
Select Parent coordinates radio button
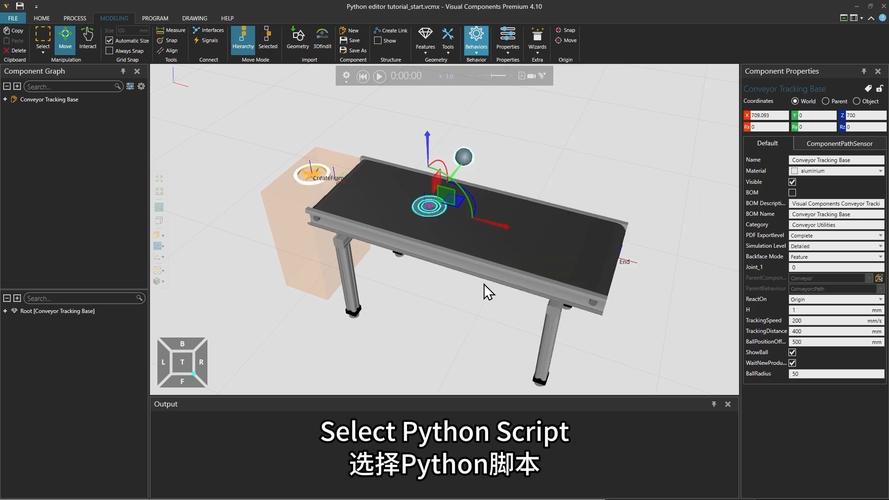point(826,101)
